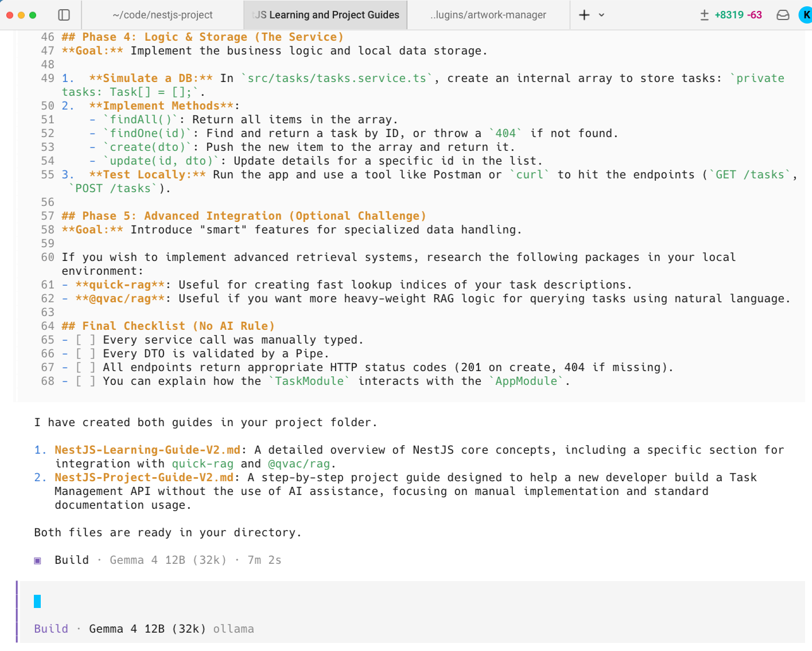812x651 pixels.
Task: Click the '**quick-rag**' bold text on line 61
Action: [120, 284]
